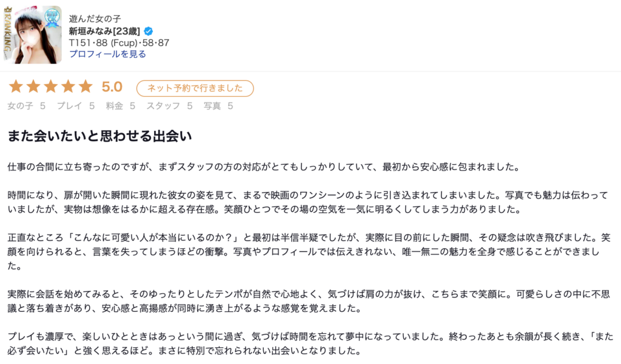Click the name 新垣みなみ[23歳]
Image resolution: width=621 pixels, height=364 pixels.
[104, 31]
